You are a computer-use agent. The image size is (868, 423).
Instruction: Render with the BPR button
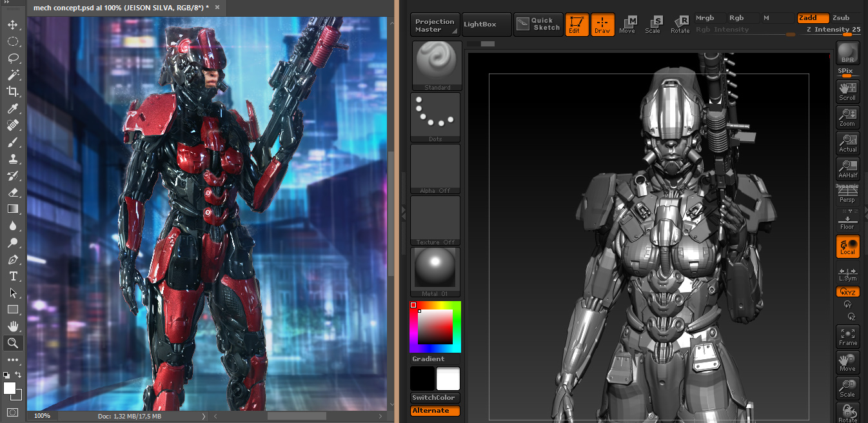(x=847, y=54)
